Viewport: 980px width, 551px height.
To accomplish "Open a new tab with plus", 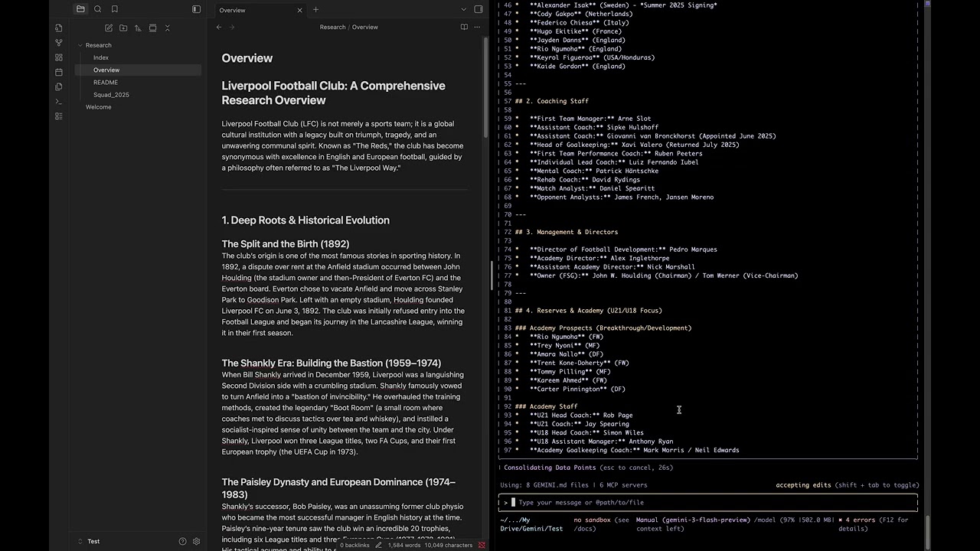I will [x=315, y=10].
